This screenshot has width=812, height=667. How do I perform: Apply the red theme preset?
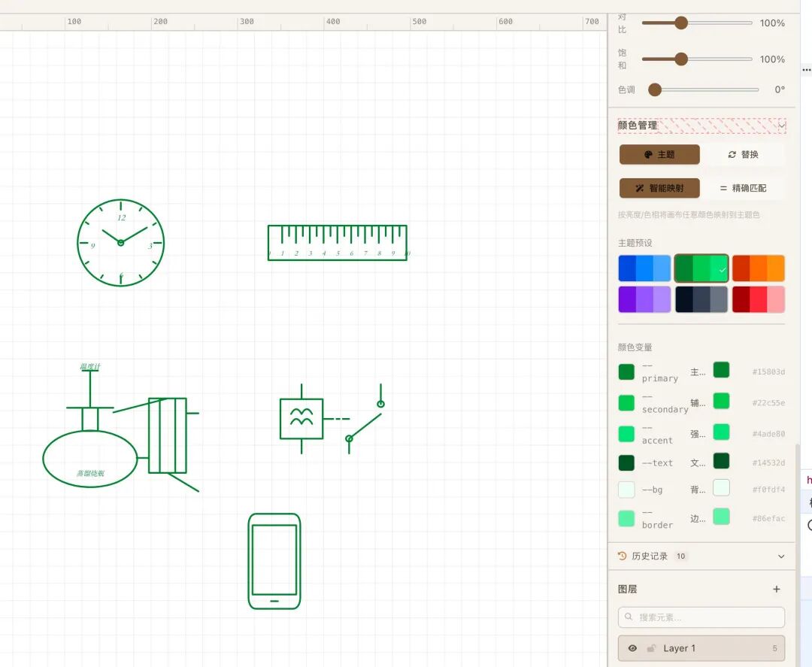pyautogui.click(x=758, y=299)
